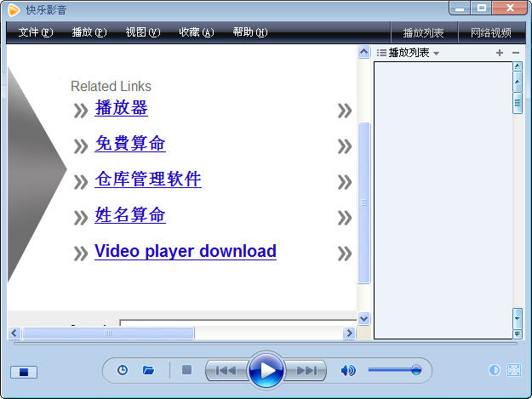This screenshot has width=532, height=399.
Task: Stop playback with the square stop icon
Action: click(x=186, y=370)
